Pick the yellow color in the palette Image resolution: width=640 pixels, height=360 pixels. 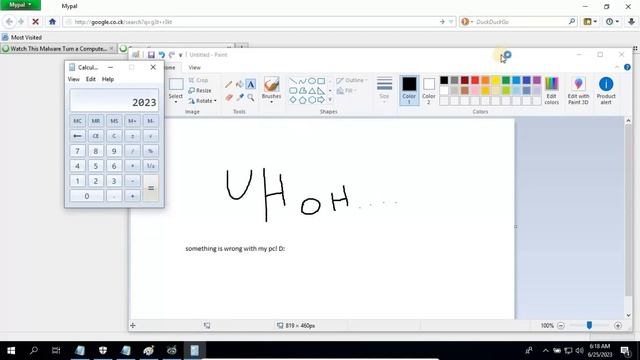click(496, 80)
